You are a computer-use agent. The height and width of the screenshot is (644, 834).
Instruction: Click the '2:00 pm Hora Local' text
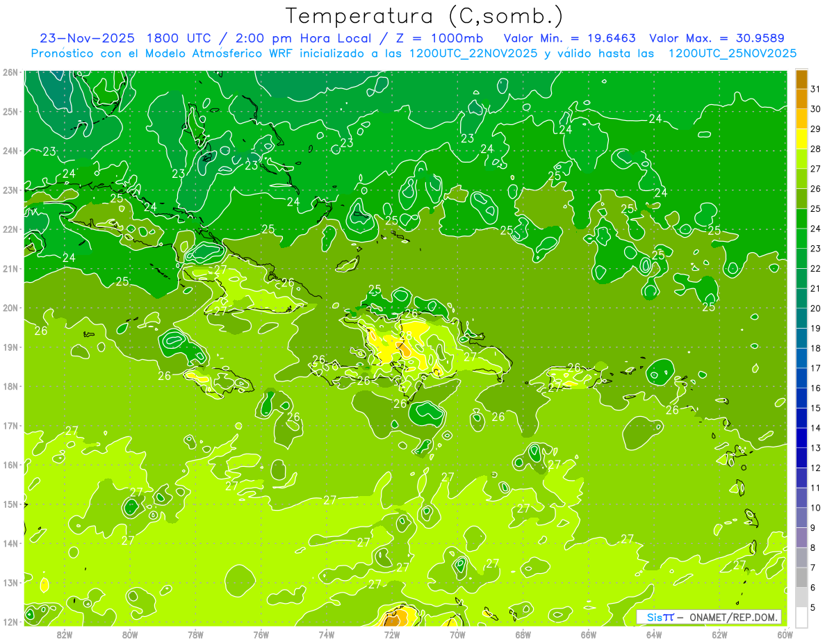pos(304,38)
